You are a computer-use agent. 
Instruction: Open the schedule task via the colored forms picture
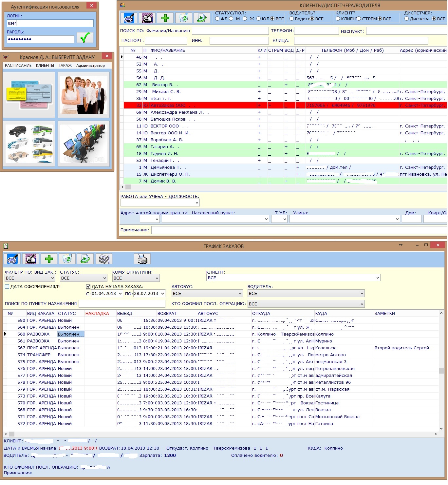[29, 95]
